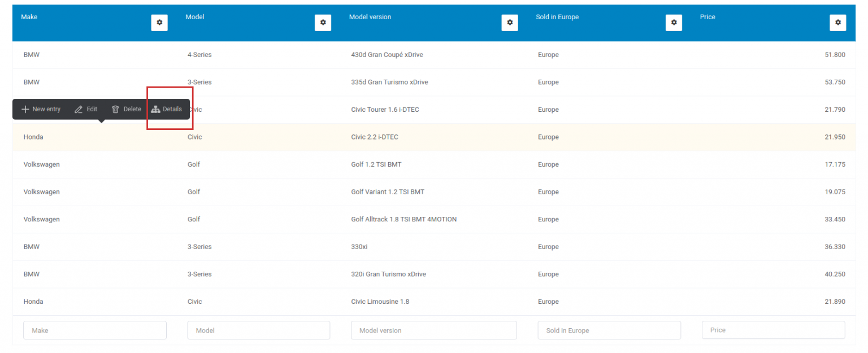Click the Make filter input box
Image resolution: width=868 pixels, height=353 pixels.
pos(94,330)
